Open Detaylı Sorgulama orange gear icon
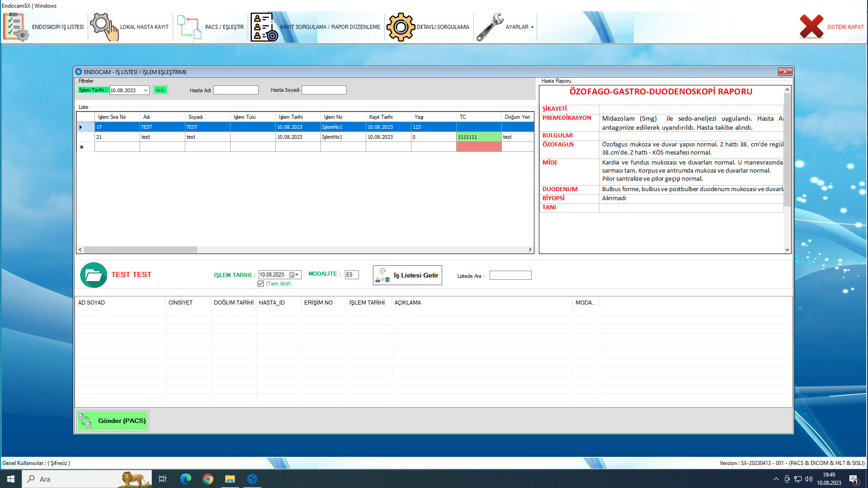This screenshot has height=488, width=868. click(x=400, y=27)
